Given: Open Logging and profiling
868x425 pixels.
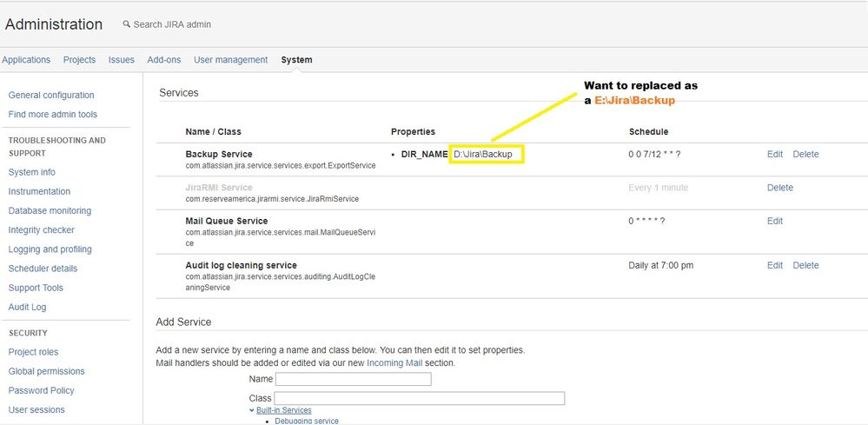Looking at the screenshot, I should pos(50,249).
